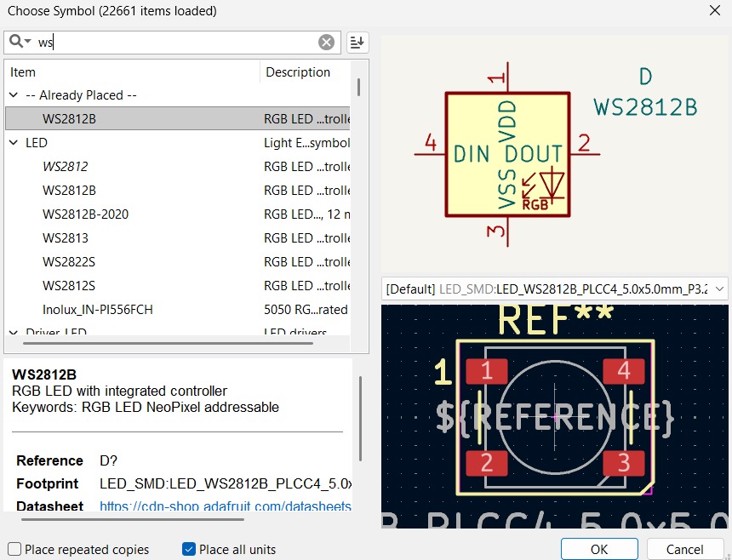Viewport: 732px width, 560px height.
Task: Select the WS2812S symbol
Action: click(69, 286)
